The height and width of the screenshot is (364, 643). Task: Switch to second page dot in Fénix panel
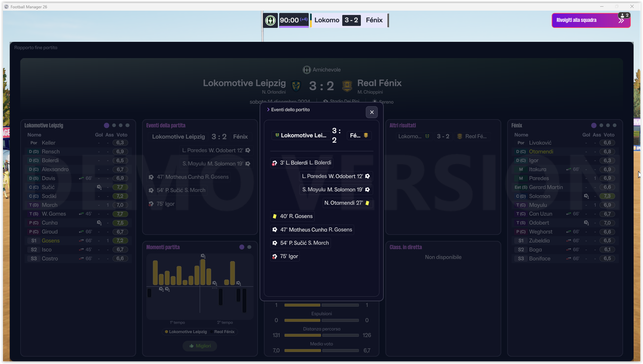(601, 126)
